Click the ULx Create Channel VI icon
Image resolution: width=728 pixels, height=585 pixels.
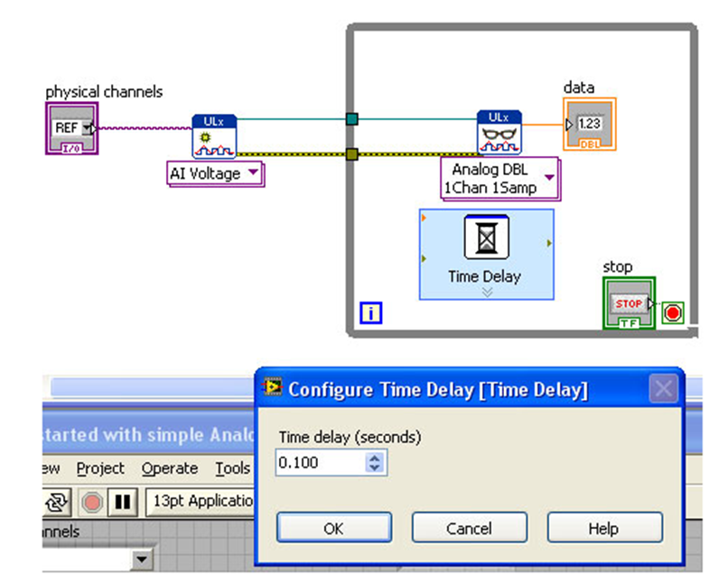tap(214, 136)
